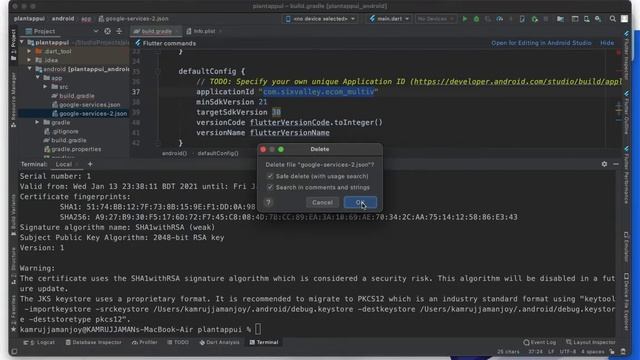Click the android{} editor breadcrumb

(174, 153)
